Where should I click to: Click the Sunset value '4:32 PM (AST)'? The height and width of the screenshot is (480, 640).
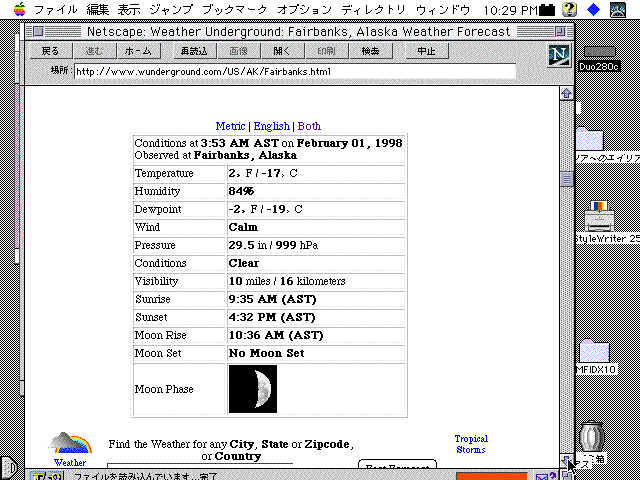click(x=272, y=317)
